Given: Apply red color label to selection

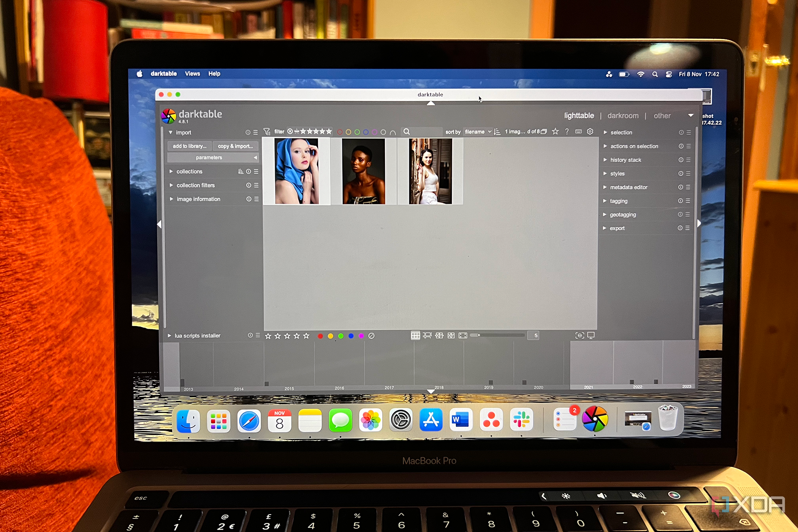Looking at the screenshot, I should click(x=320, y=336).
